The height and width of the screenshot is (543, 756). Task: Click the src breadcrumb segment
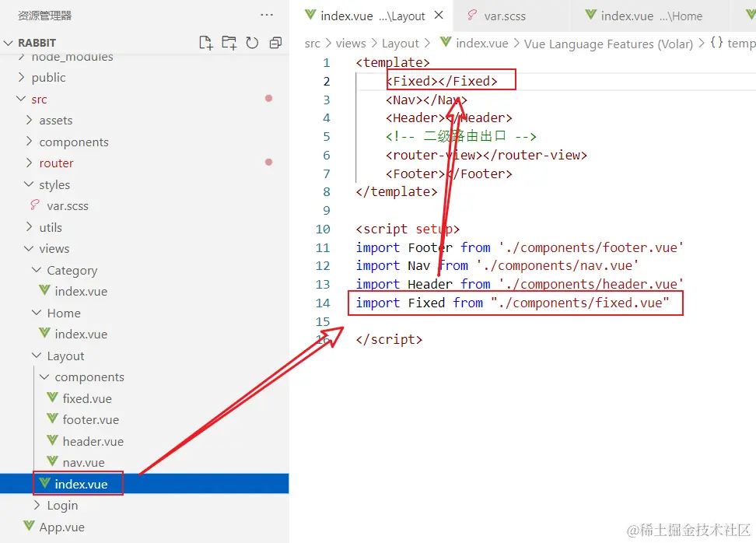pyautogui.click(x=312, y=44)
